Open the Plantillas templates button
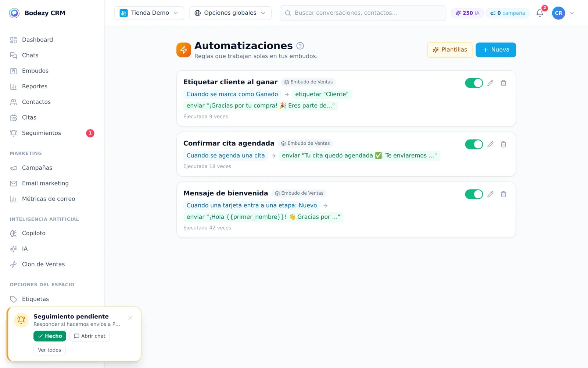The width and height of the screenshot is (588, 368). [450, 50]
